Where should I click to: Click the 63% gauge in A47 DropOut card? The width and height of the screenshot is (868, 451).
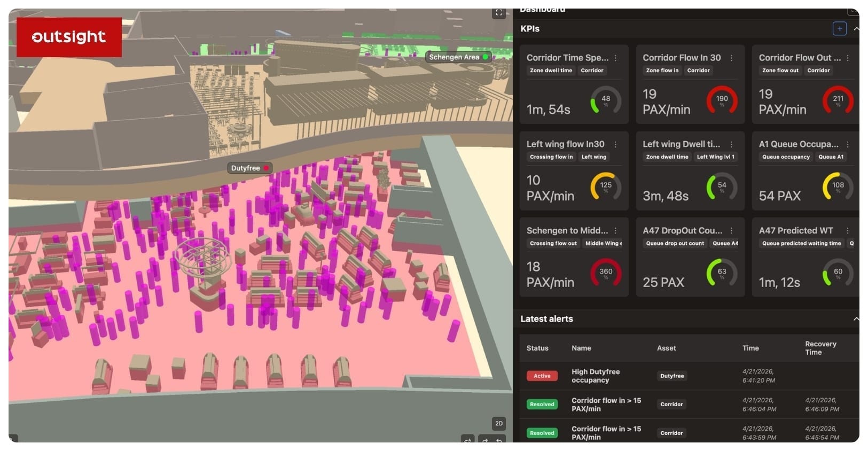[722, 273]
